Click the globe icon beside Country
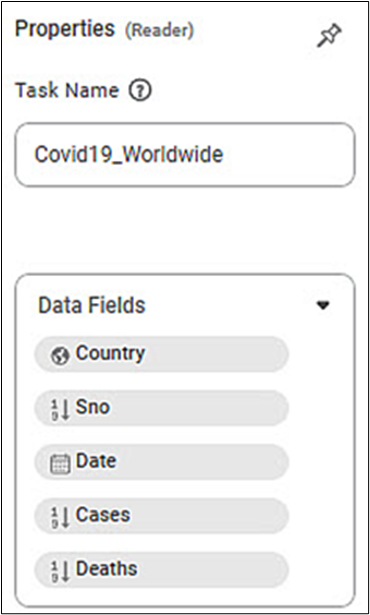This screenshot has height=615, width=370. 60,357
